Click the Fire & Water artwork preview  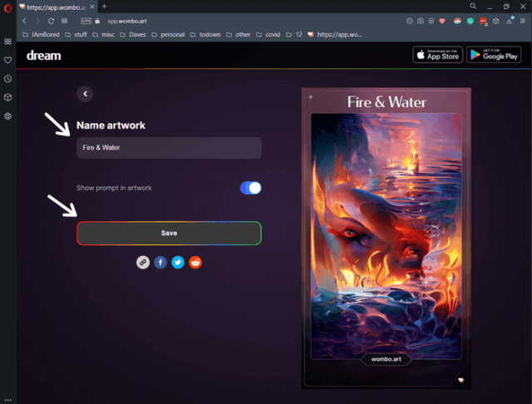(386, 238)
